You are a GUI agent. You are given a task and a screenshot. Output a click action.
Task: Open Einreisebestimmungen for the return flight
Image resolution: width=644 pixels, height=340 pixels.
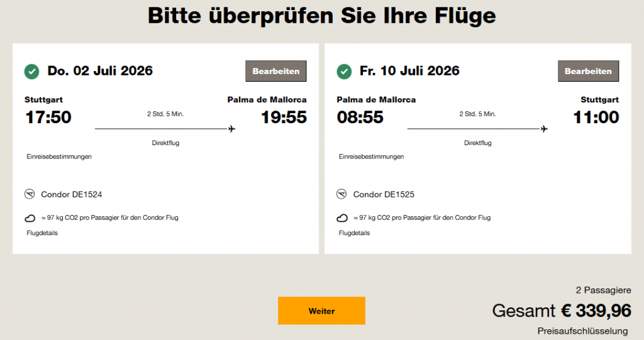point(371,156)
